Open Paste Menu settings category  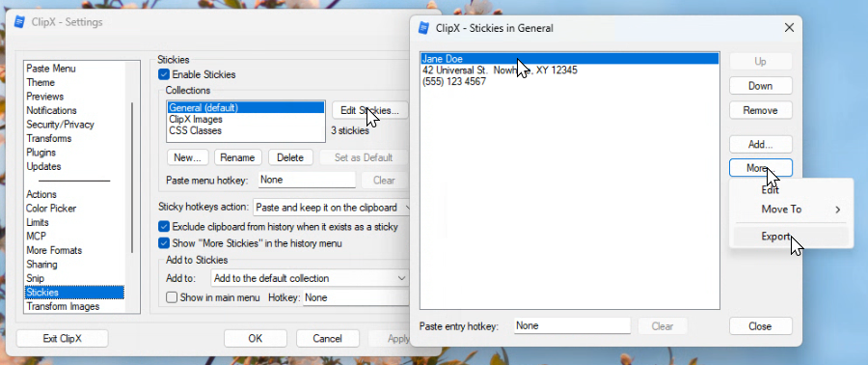click(74, 69)
